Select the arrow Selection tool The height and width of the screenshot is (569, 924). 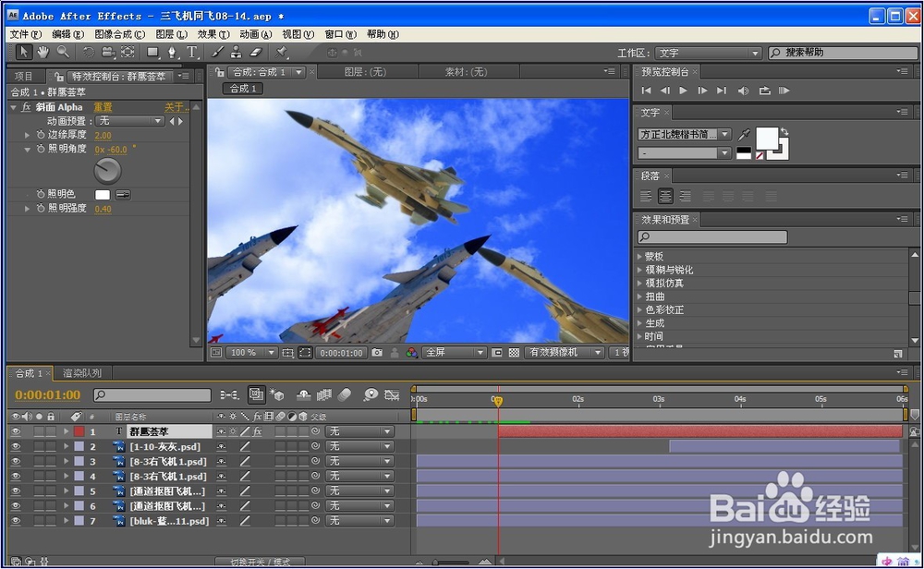click(x=24, y=53)
